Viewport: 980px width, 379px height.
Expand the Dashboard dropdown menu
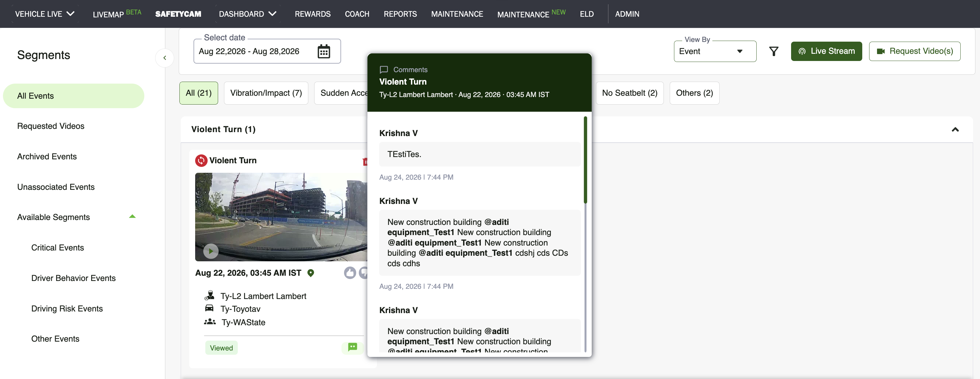point(248,14)
